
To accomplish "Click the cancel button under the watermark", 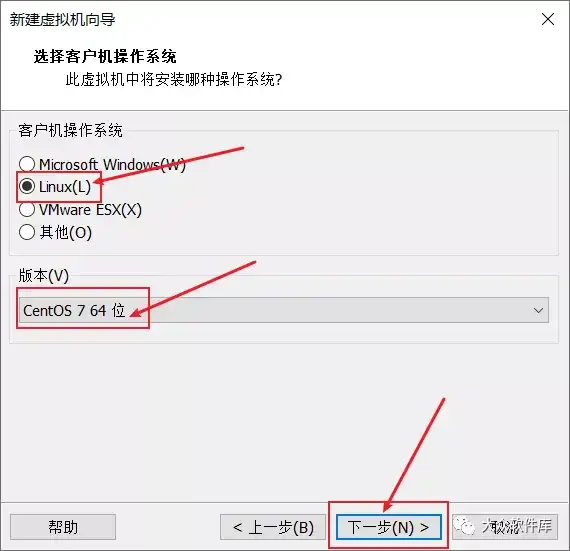I will click(505, 527).
